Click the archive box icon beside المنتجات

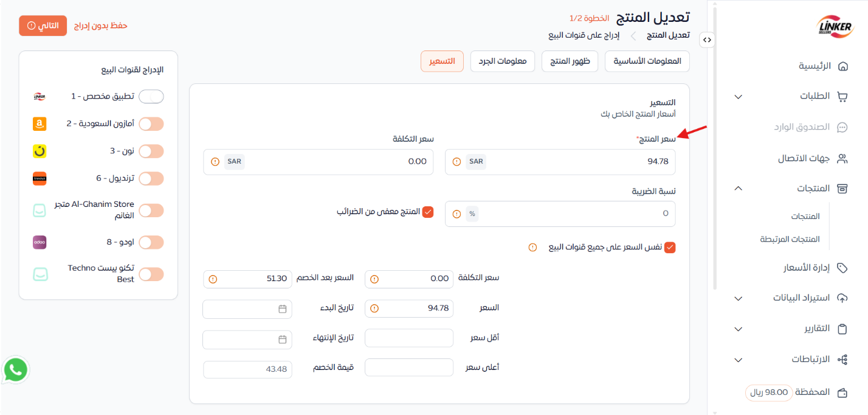click(842, 188)
